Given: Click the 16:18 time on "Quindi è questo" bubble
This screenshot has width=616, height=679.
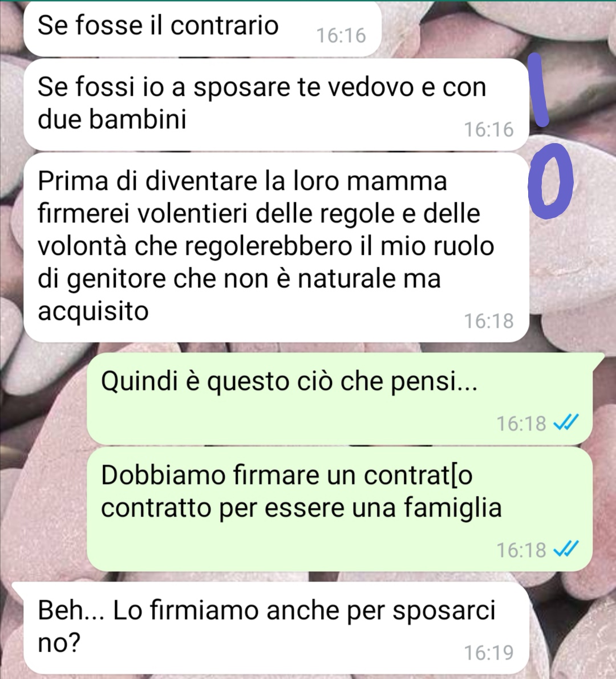Looking at the screenshot, I should pos(521,424).
